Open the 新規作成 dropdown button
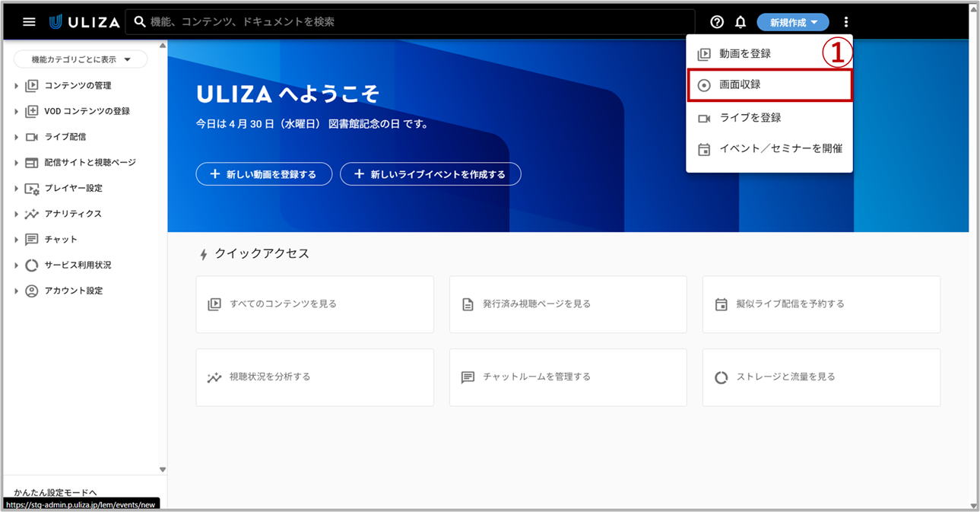The image size is (980, 512). click(x=793, y=23)
